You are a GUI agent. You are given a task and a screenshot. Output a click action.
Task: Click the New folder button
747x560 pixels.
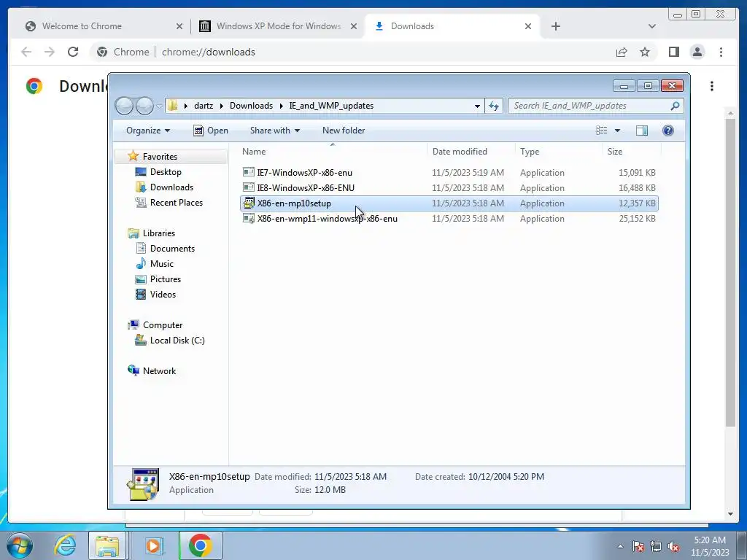pyautogui.click(x=344, y=131)
